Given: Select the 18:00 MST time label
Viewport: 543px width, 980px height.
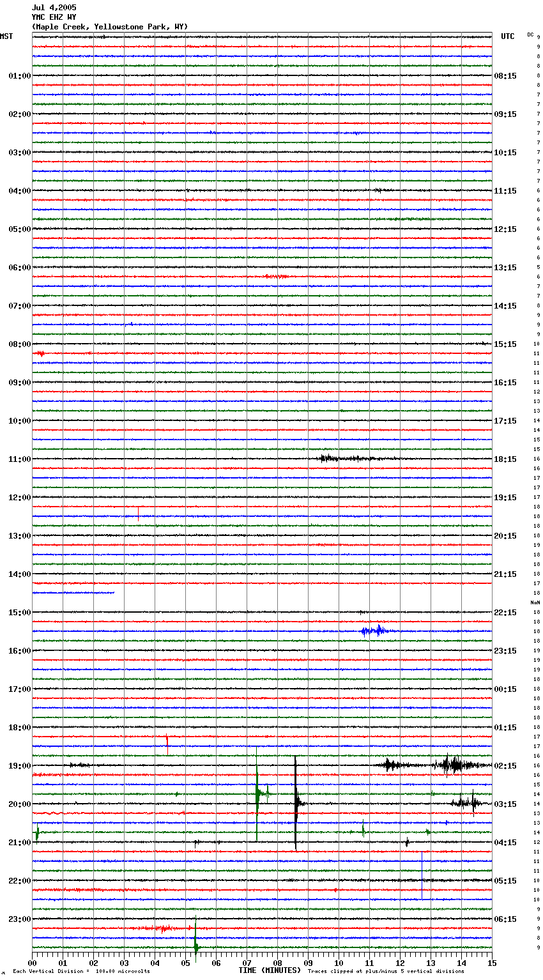Looking at the screenshot, I should click(x=20, y=728).
